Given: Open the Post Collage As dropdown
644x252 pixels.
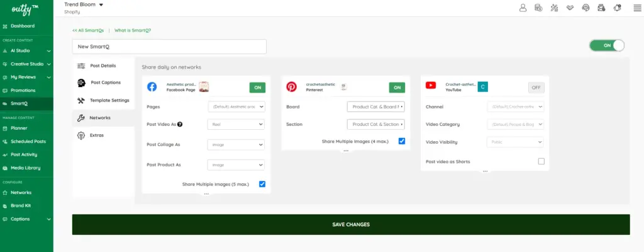Looking at the screenshot, I should [x=236, y=145].
